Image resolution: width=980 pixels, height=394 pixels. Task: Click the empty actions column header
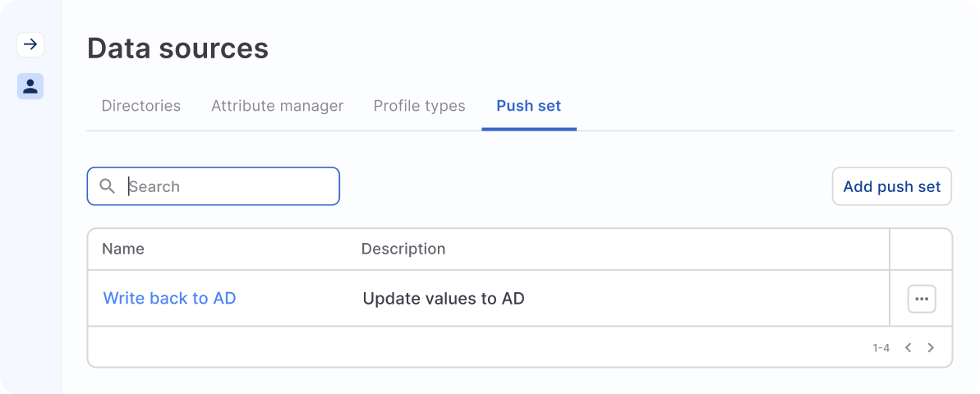[x=921, y=249]
